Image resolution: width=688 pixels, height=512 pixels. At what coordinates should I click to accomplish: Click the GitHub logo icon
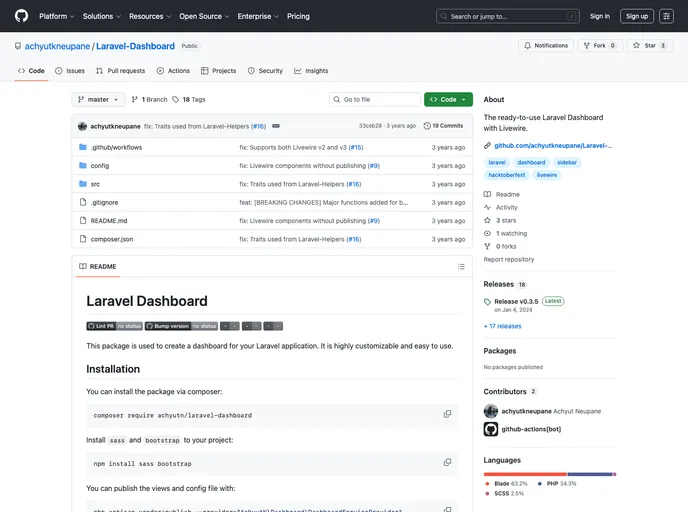coord(21,16)
